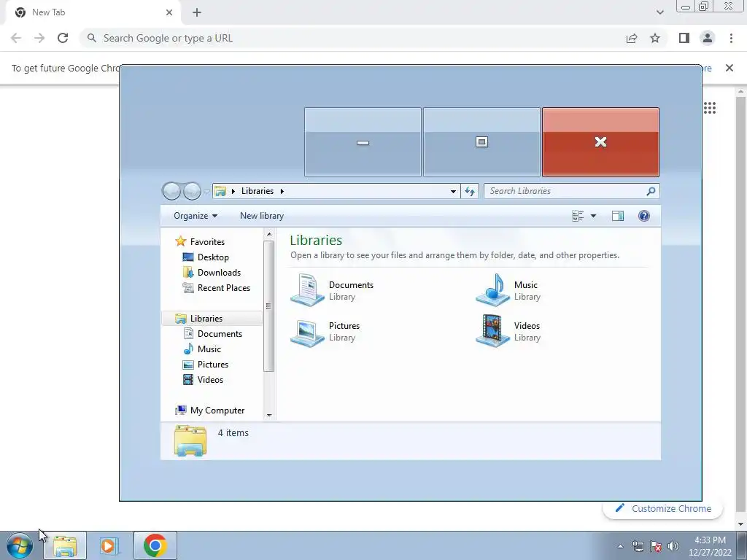Screen dimensions: 747x560
Task: Minimize the magnified Explorer window
Action: click(363, 142)
